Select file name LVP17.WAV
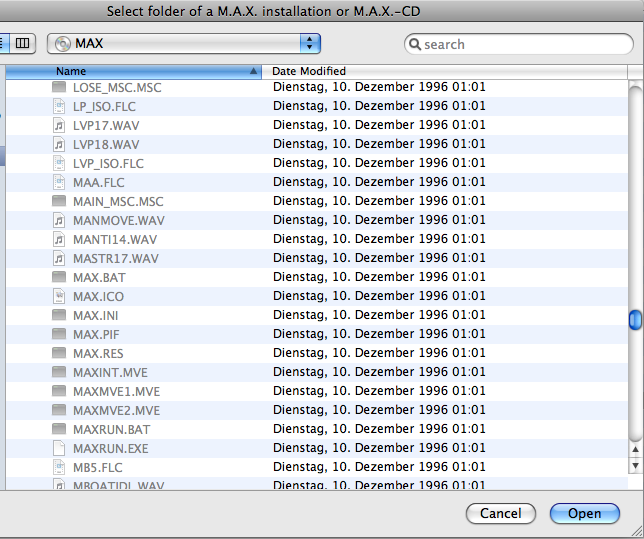This screenshot has width=644, height=539. pos(106,126)
